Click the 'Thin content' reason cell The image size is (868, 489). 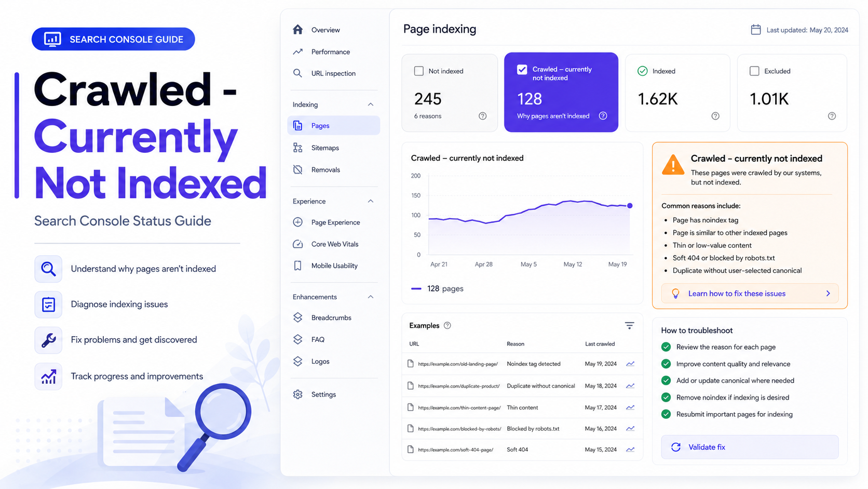click(522, 407)
